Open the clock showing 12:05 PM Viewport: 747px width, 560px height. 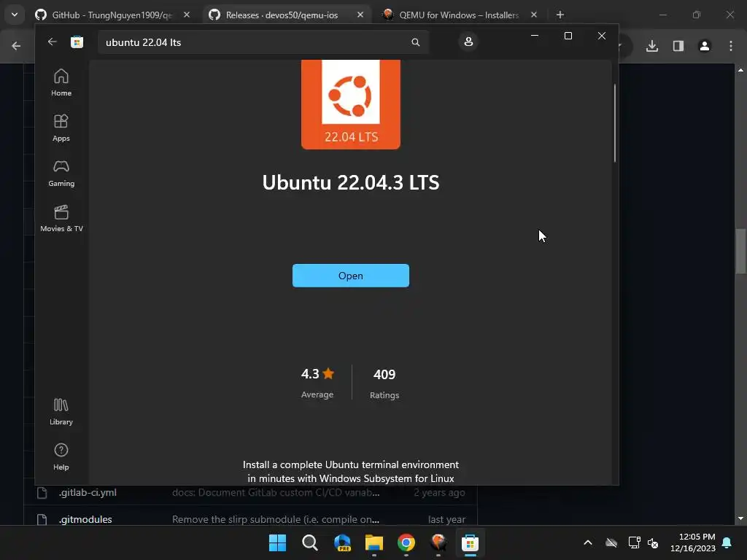pyautogui.click(x=693, y=542)
